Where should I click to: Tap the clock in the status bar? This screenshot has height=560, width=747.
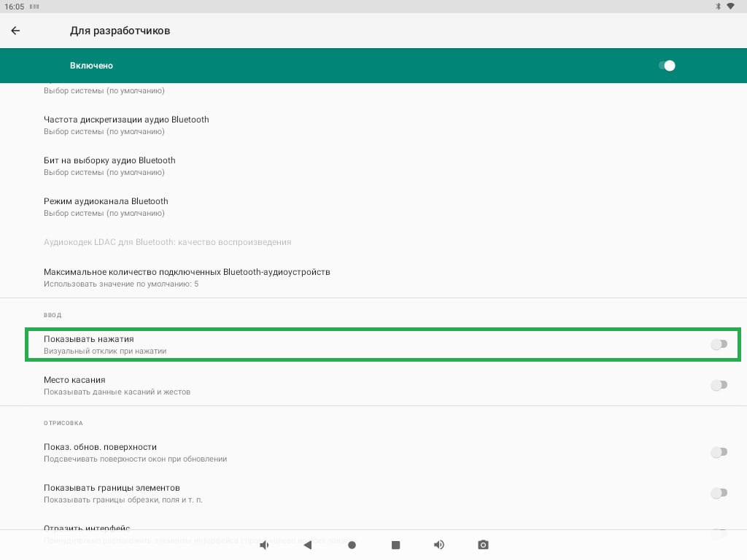12,6
